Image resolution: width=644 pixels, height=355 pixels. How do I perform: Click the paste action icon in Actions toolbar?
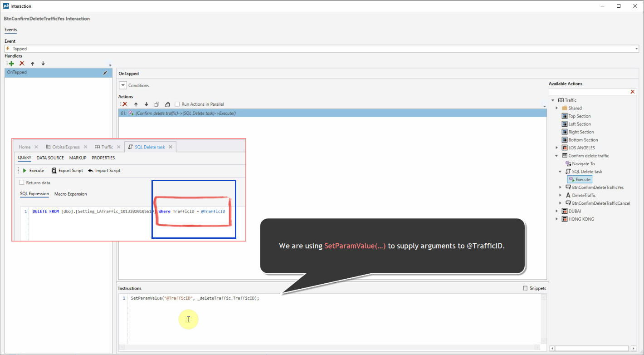(x=167, y=104)
